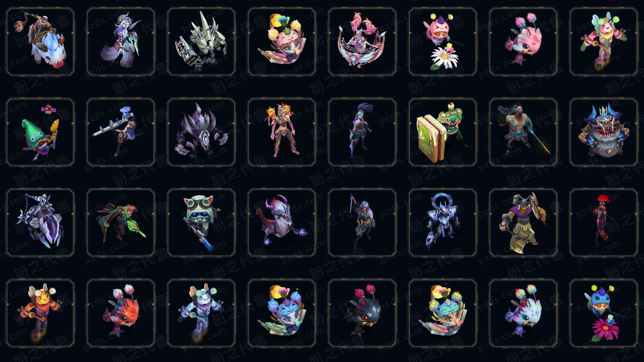Select the man riding a white poro

(40, 42)
